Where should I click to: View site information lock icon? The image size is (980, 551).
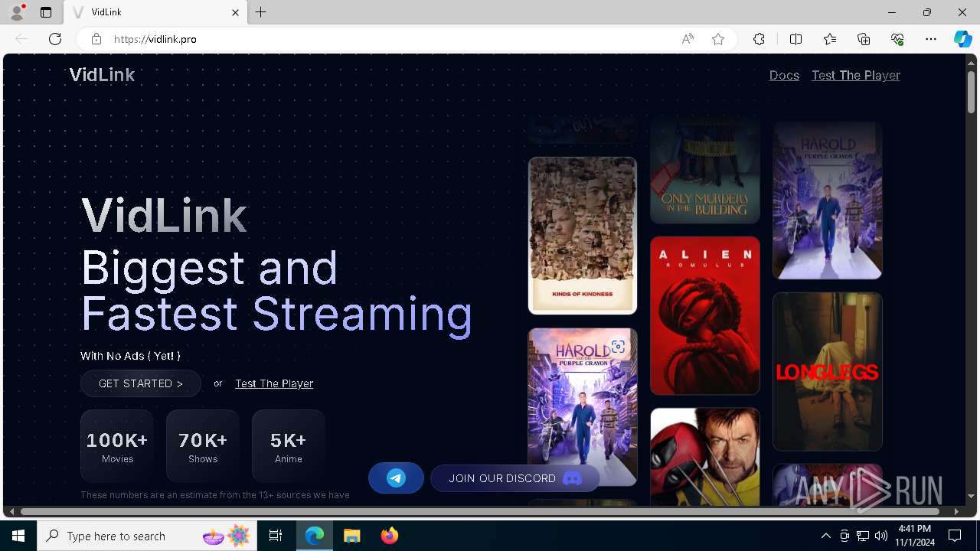(x=96, y=39)
